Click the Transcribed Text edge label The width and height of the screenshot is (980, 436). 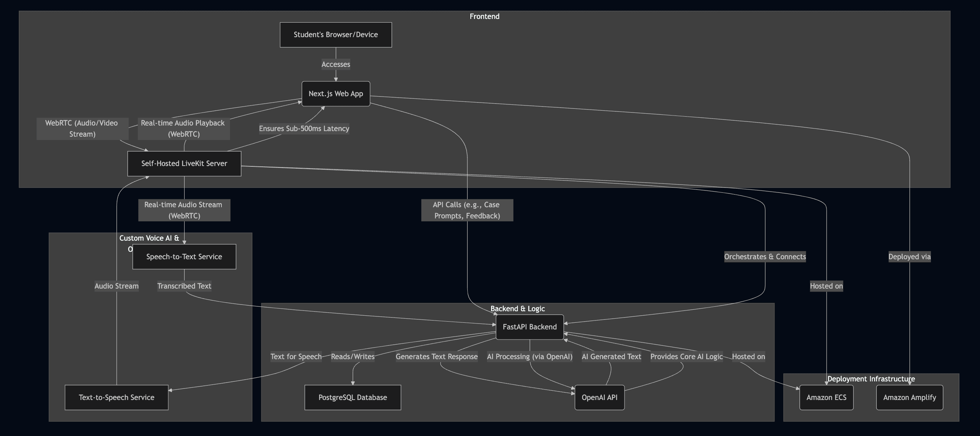click(x=184, y=286)
